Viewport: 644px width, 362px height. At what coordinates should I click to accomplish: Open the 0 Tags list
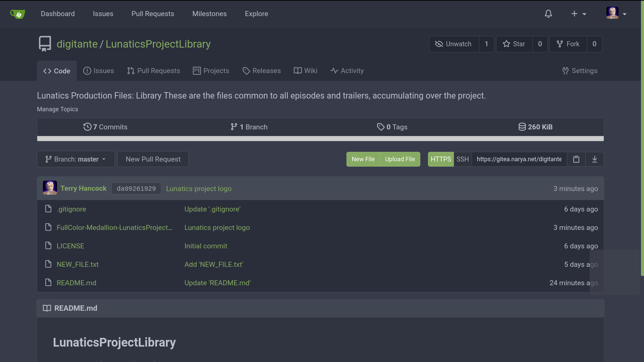click(392, 127)
